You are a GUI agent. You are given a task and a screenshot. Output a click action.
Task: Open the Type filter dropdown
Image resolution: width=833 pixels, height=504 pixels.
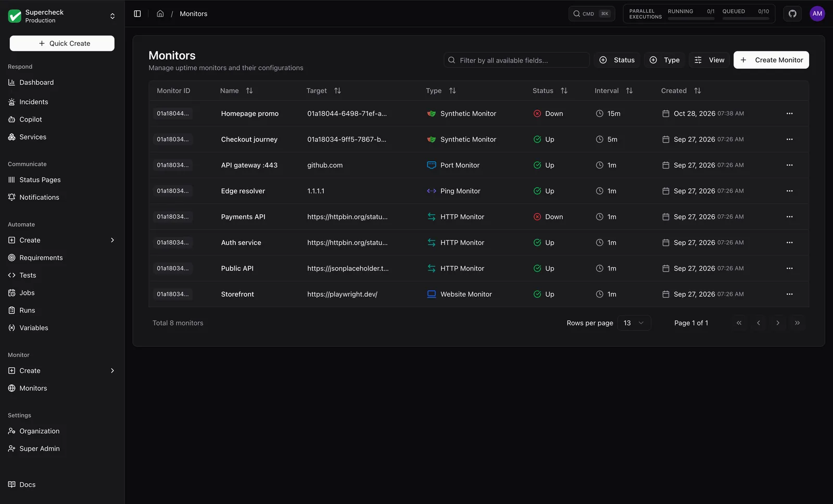tap(664, 60)
